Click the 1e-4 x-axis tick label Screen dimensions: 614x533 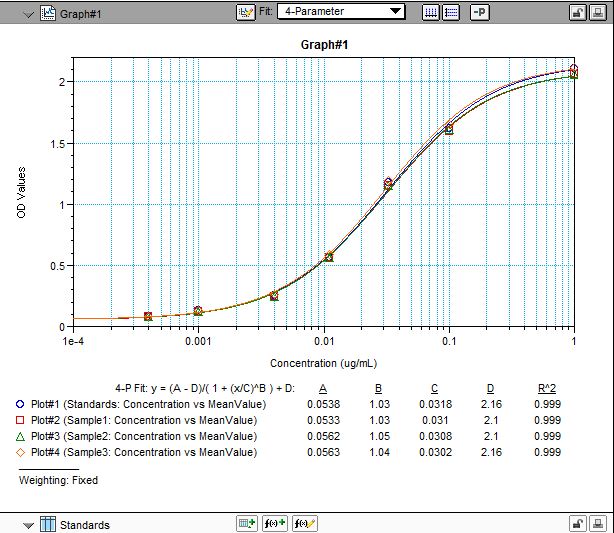pos(73,341)
